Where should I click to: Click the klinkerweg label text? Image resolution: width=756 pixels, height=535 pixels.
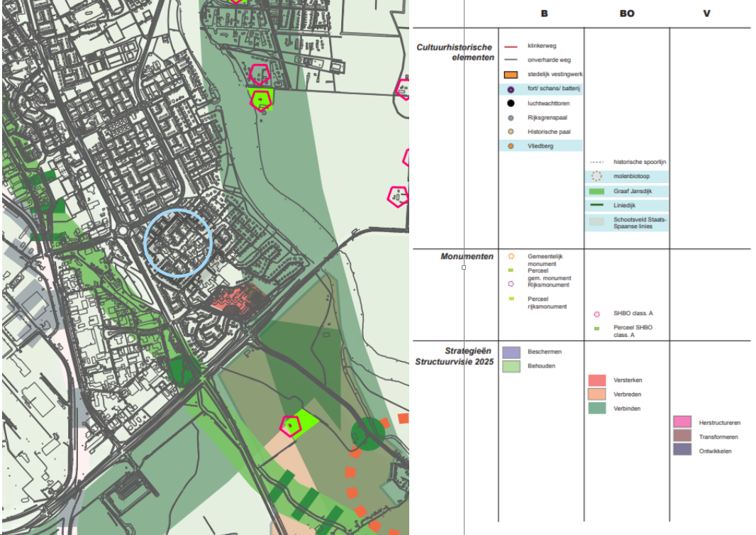[542, 46]
